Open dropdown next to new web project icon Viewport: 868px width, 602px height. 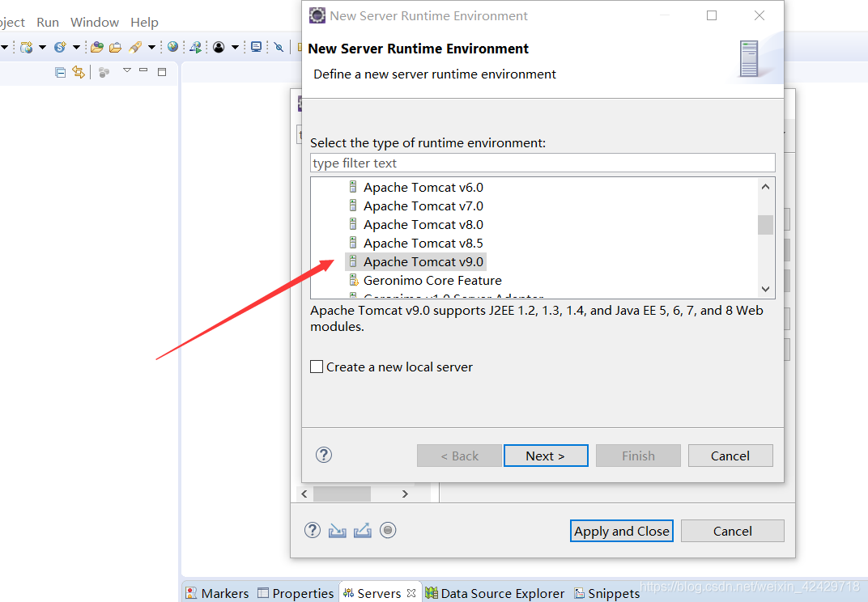42,48
